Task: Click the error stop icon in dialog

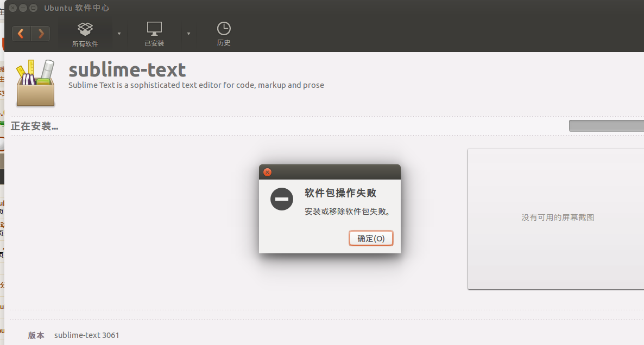Action: (282, 199)
